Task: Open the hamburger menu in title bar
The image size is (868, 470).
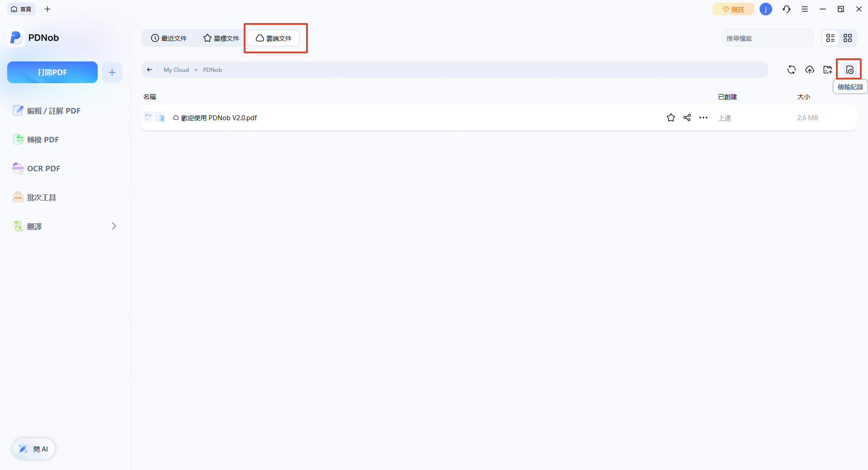Action: pos(805,9)
